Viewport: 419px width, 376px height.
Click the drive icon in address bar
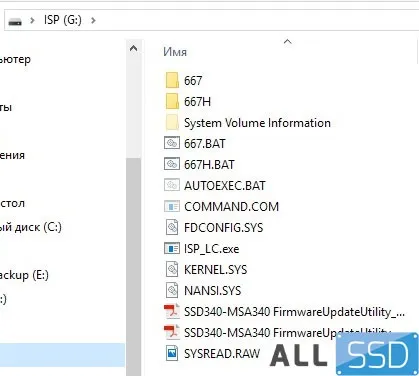(15, 21)
